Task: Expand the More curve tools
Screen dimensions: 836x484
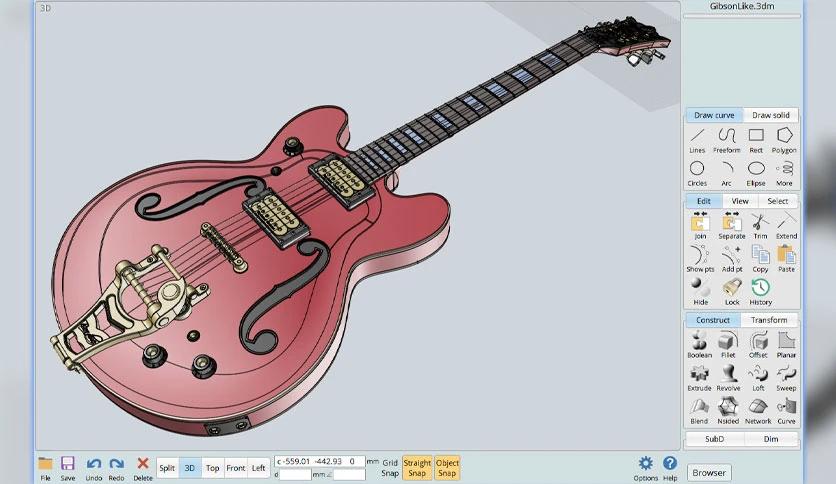Action: pyautogui.click(x=784, y=174)
